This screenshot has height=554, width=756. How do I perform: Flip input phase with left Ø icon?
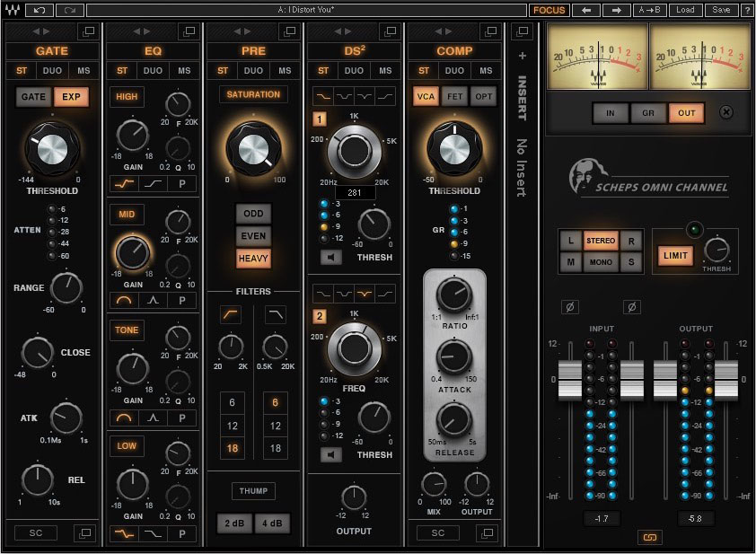click(570, 307)
